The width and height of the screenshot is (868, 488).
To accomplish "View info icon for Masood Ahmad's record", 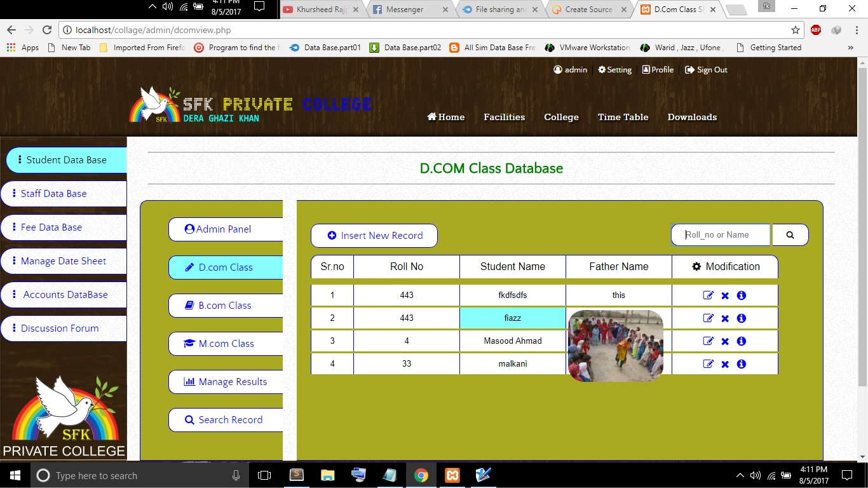I will click(x=741, y=341).
